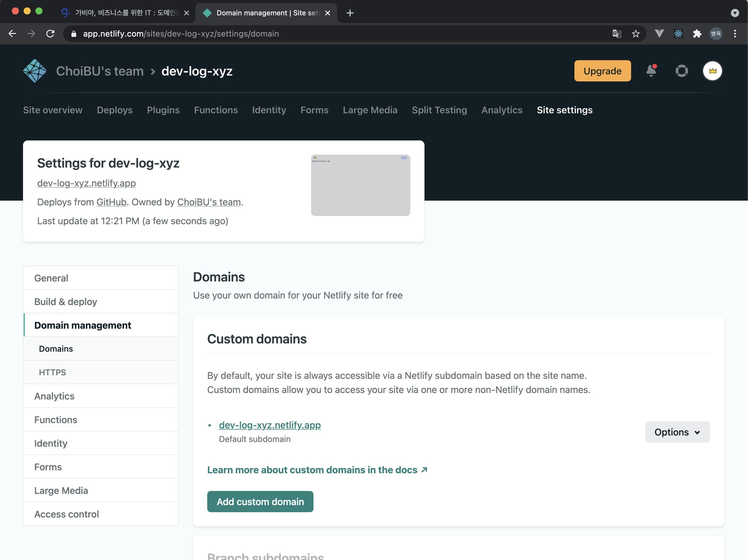Open the support lifebuoy icon
Image resolution: width=748 pixels, height=560 pixels.
point(682,71)
